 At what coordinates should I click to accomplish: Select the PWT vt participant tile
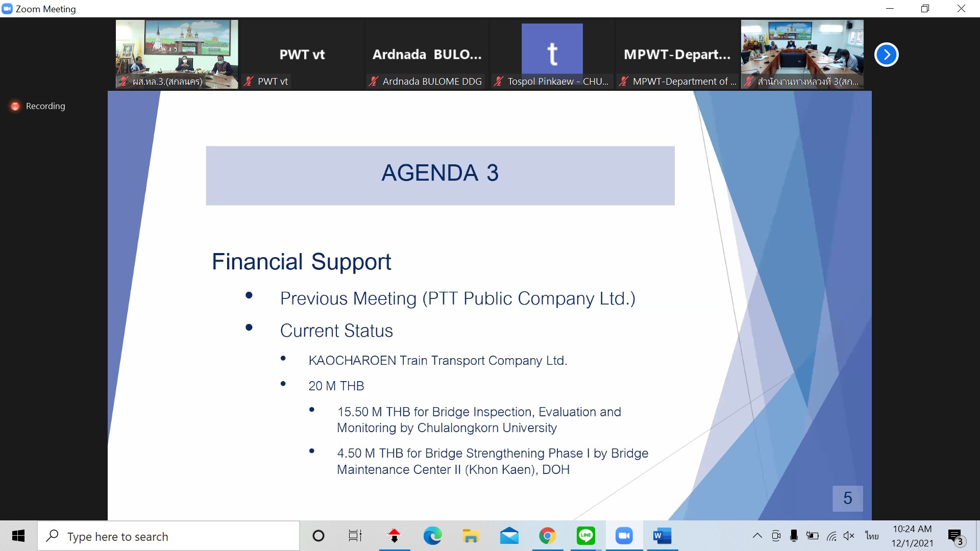[x=302, y=55]
